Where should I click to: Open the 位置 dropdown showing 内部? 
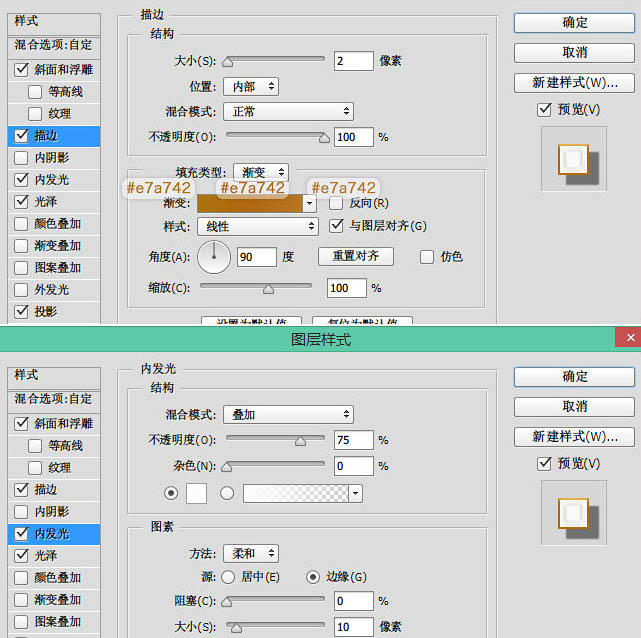click(251, 87)
